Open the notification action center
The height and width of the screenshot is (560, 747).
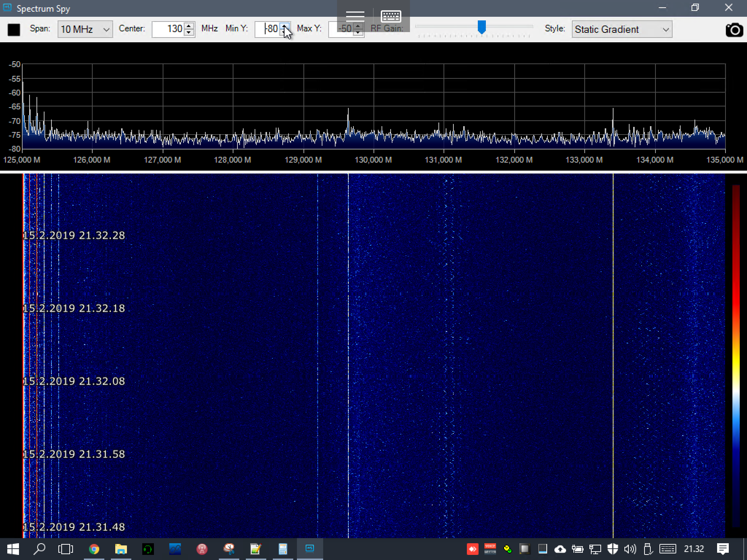click(723, 549)
